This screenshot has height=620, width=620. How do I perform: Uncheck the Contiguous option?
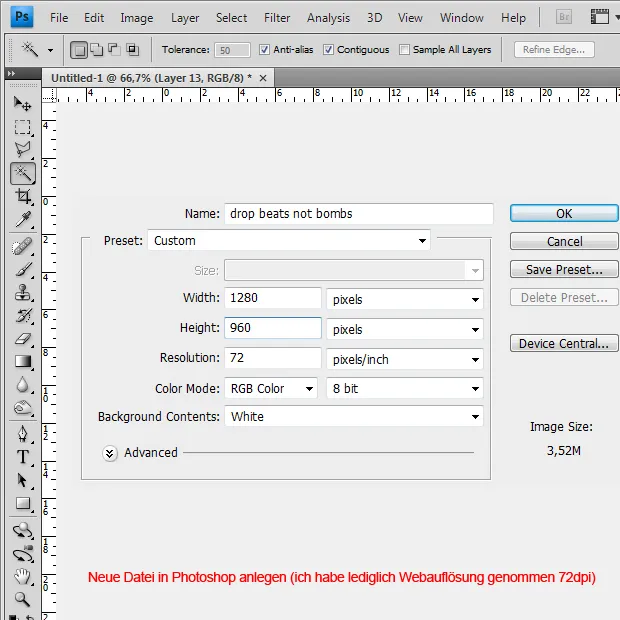tap(329, 50)
